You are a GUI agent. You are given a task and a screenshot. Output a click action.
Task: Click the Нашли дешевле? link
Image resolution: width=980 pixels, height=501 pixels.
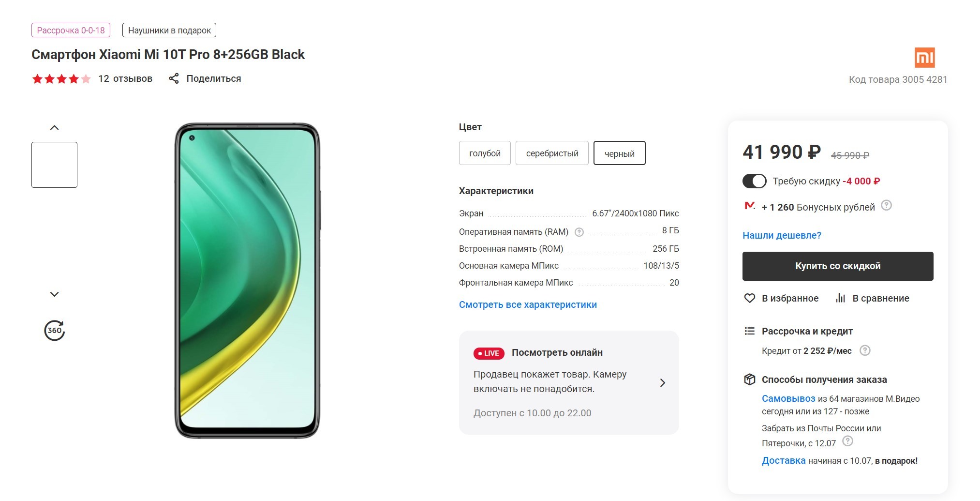pos(782,235)
